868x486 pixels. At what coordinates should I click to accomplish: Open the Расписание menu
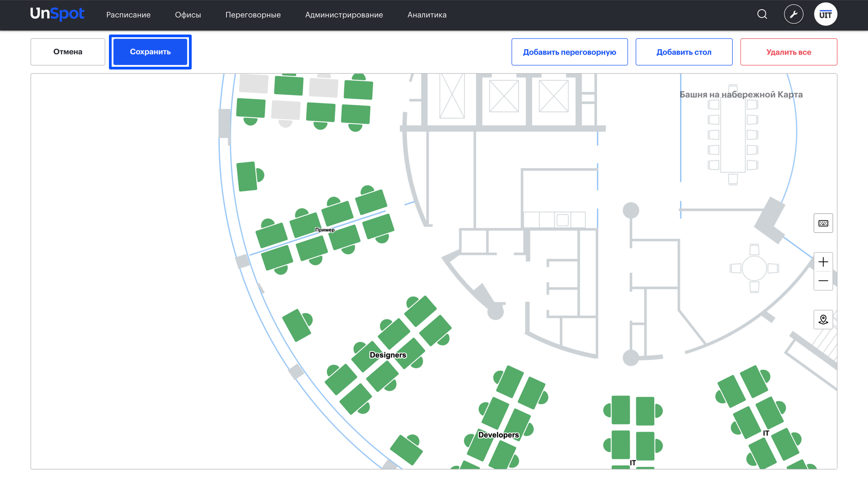coord(128,15)
